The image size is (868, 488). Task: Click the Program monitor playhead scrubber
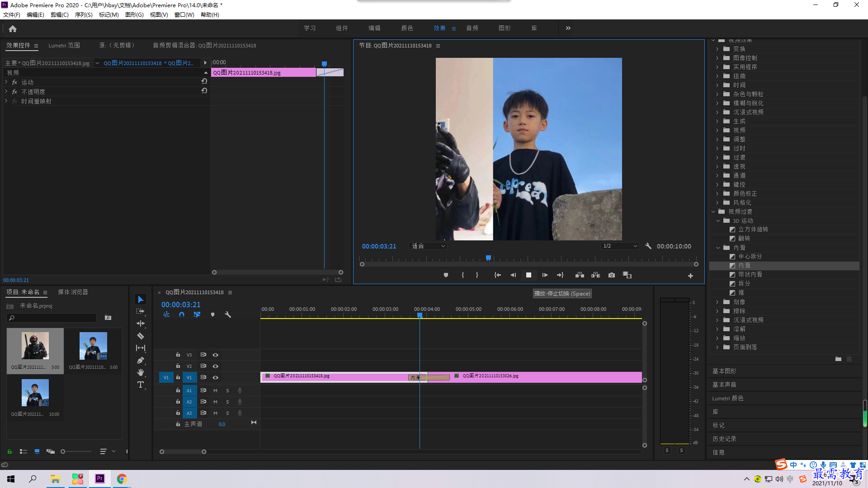click(x=488, y=258)
